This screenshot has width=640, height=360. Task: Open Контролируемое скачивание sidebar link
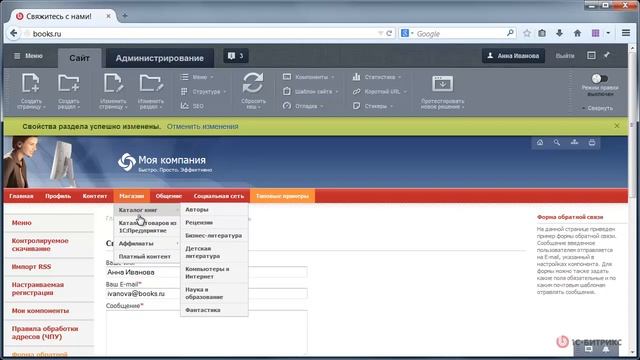40,244
